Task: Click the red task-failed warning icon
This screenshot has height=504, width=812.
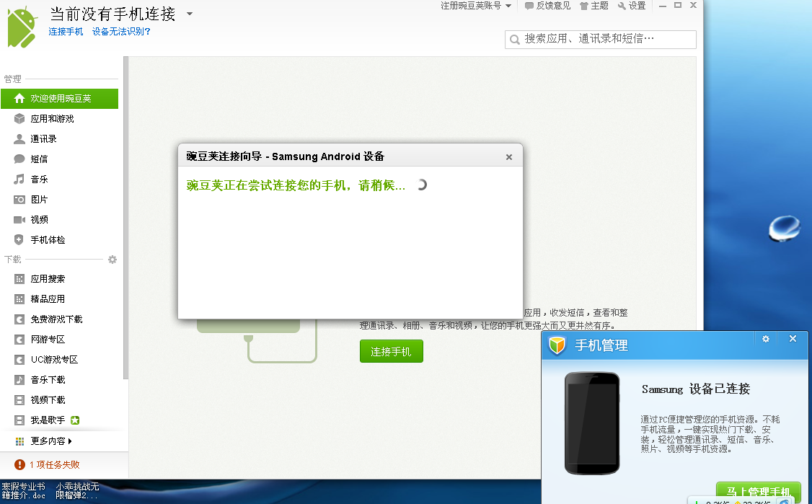Action: (x=19, y=464)
